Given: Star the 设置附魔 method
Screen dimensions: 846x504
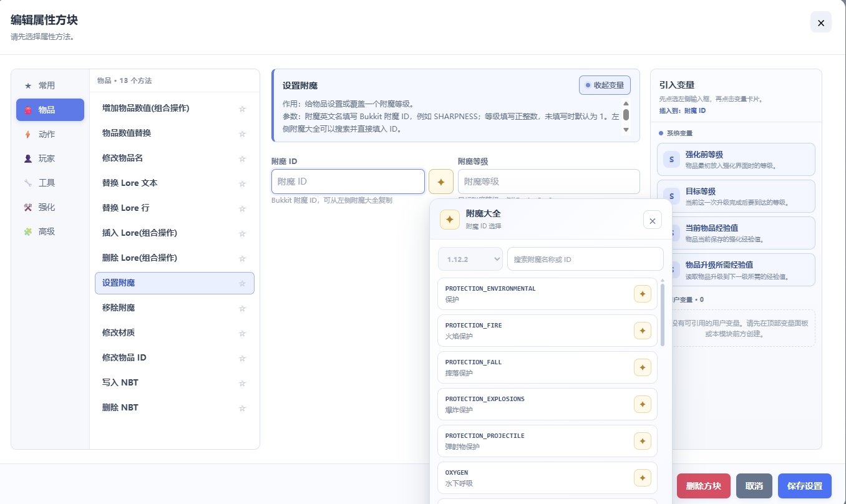Looking at the screenshot, I should 242,283.
